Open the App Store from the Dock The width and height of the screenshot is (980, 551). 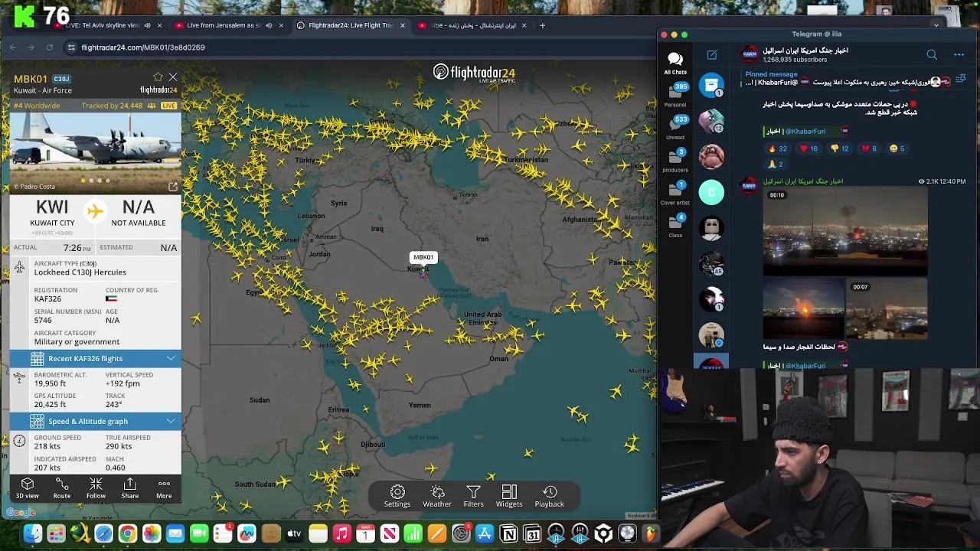point(485,534)
